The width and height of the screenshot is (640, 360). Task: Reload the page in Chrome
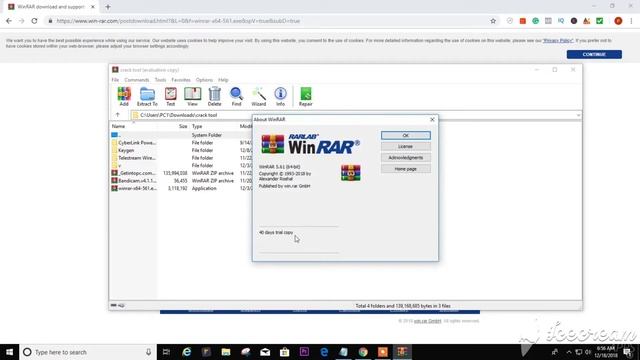[34, 21]
